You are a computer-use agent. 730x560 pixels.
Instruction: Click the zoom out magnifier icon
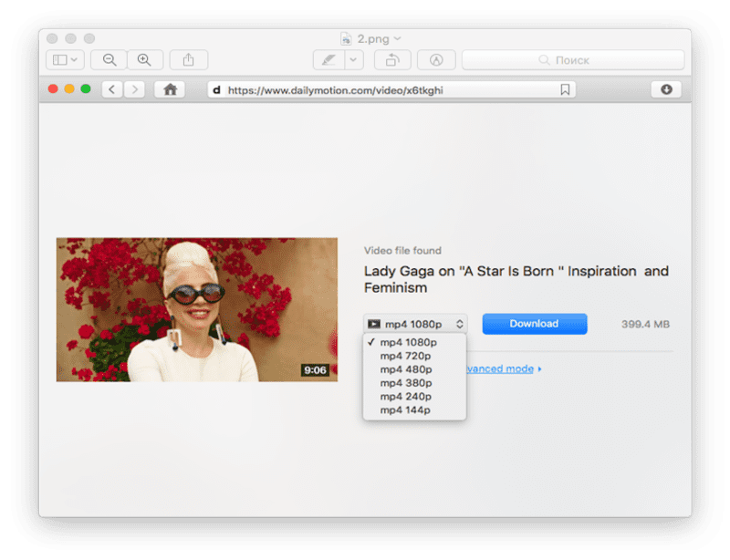tap(109, 60)
